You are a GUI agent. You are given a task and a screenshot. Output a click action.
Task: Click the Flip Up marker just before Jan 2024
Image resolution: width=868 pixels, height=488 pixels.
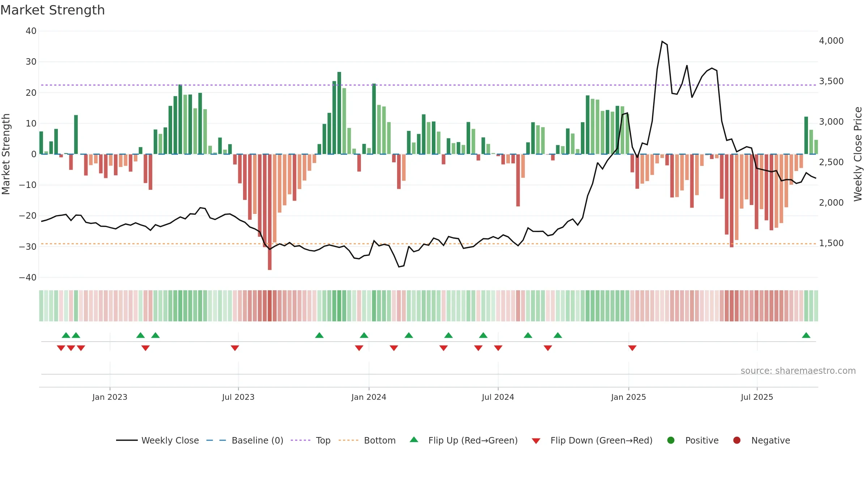click(x=364, y=335)
